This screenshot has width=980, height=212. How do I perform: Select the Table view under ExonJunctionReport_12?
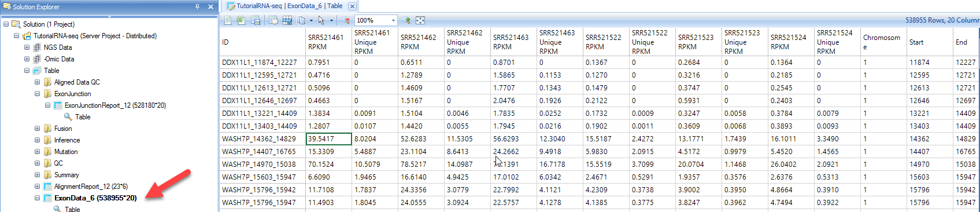83,117
